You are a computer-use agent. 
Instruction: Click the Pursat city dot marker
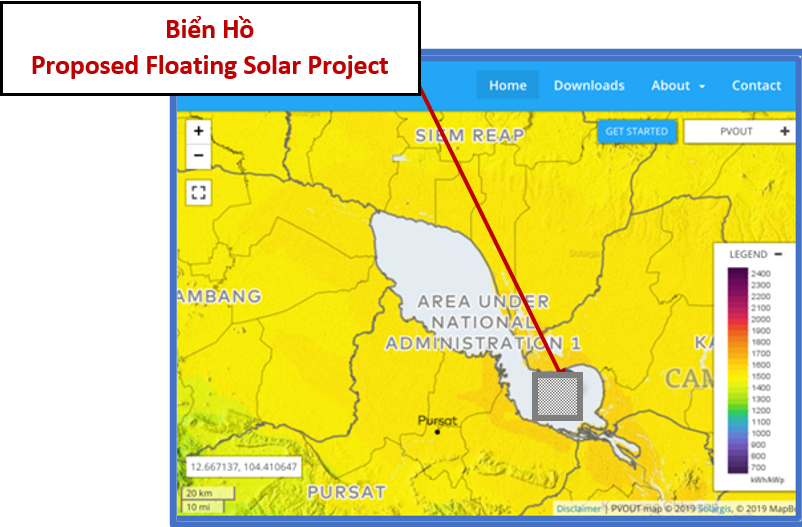437,432
